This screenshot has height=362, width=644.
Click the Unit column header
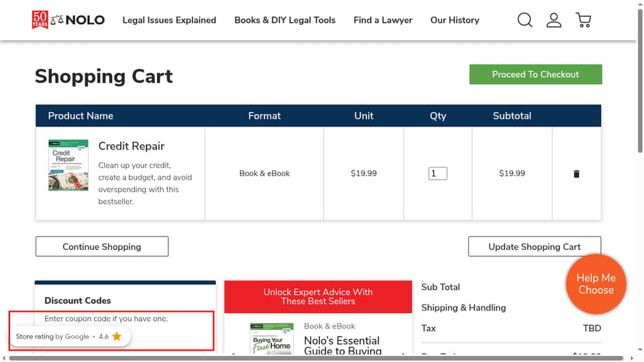tap(364, 116)
